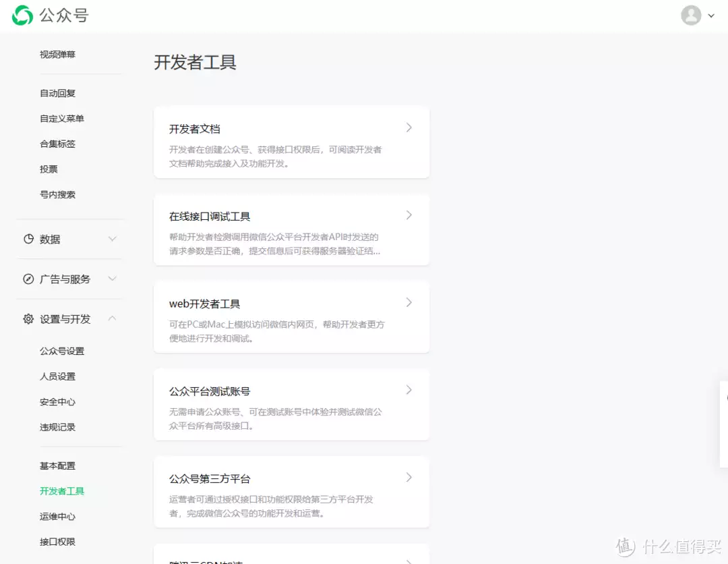This screenshot has height=564, width=728.
Task: Click the 数据 pie chart icon
Action: (x=28, y=239)
